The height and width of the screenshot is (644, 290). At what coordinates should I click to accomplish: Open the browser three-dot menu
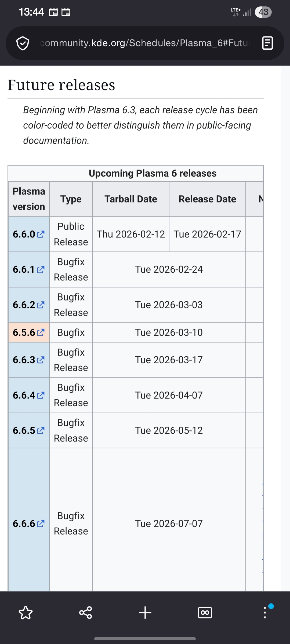[265, 613]
